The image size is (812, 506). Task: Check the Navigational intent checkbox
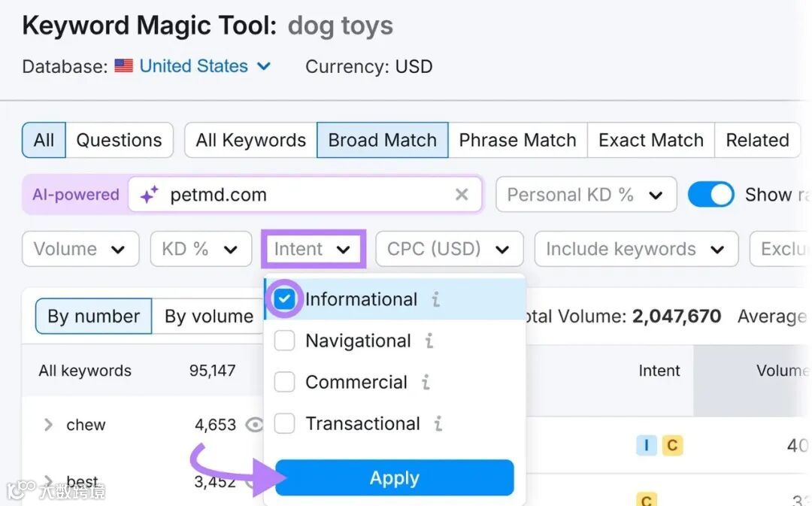[284, 341]
